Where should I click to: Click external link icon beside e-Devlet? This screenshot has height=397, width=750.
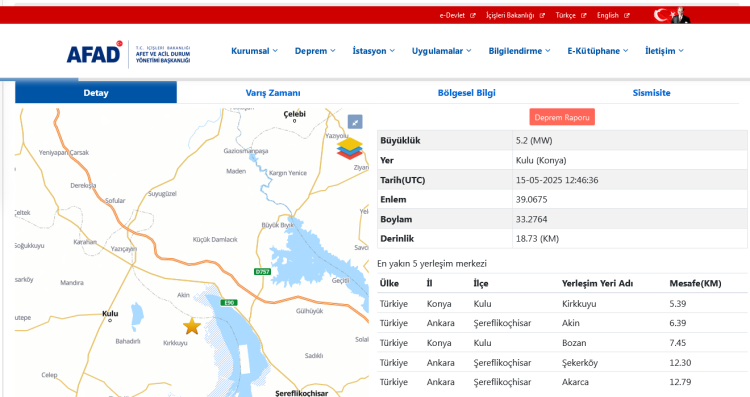click(473, 15)
